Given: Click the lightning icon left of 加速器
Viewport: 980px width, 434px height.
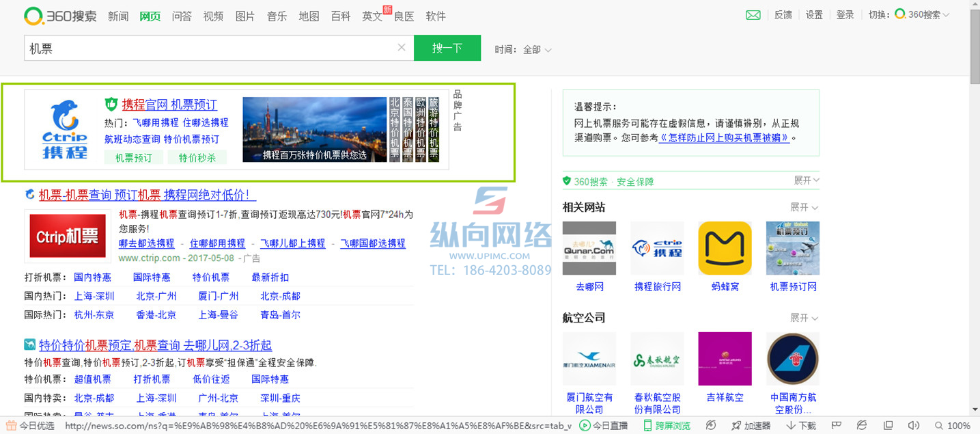Looking at the screenshot, I should [711, 426].
